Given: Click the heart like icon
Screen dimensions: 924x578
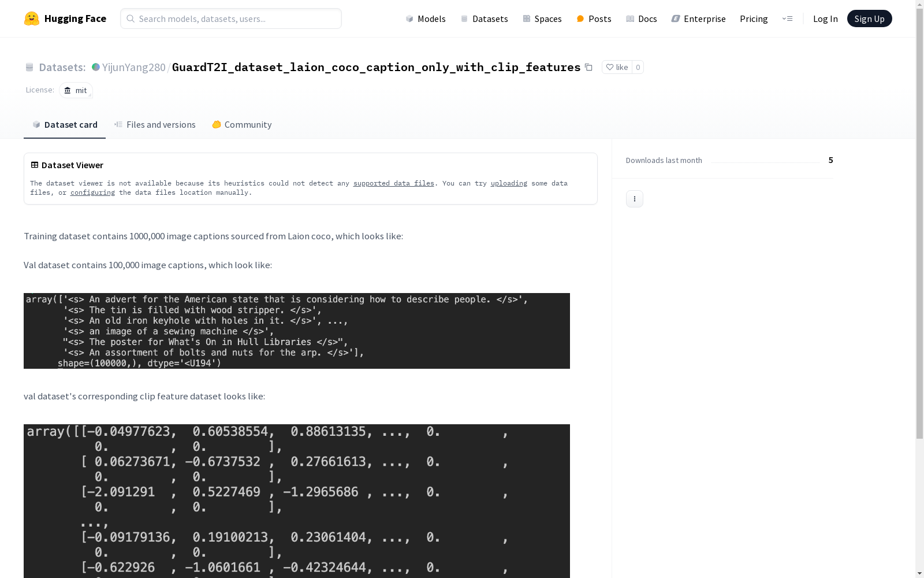Looking at the screenshot, I should 609,67.
